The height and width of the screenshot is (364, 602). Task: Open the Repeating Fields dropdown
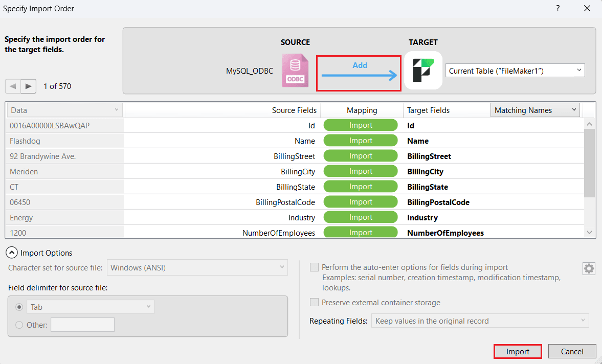pyautogui.click(x=480, y=321)
